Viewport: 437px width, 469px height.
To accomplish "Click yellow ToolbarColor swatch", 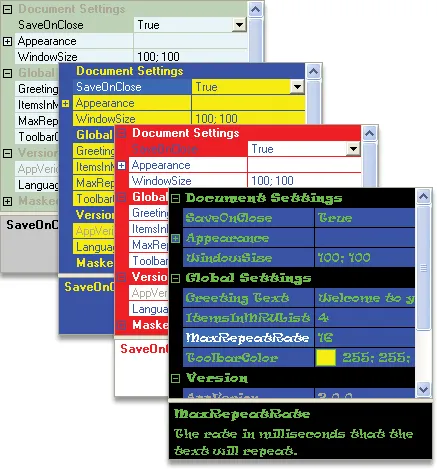I will pos(325,358).
